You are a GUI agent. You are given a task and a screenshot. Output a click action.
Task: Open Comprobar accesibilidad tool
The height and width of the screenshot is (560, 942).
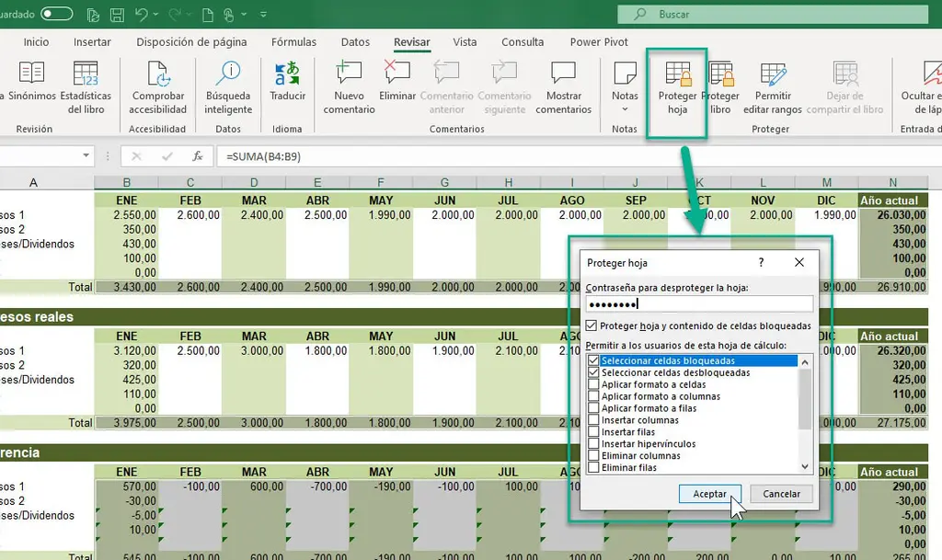coord(158,88)
